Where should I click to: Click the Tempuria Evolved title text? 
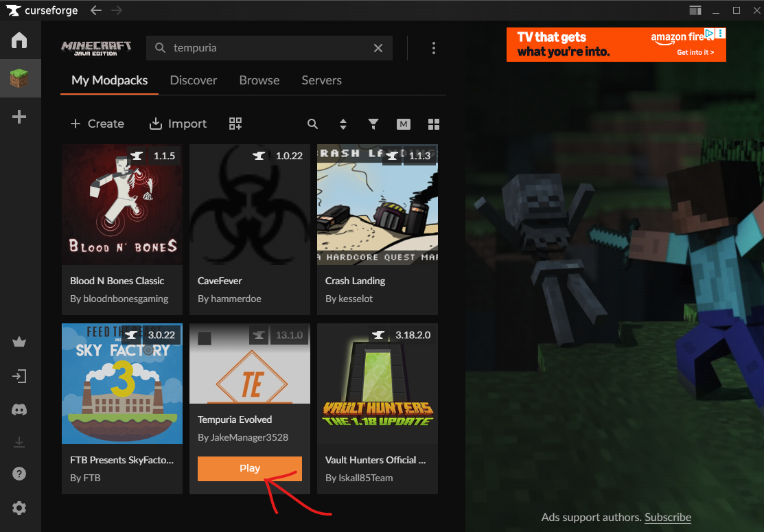(x=235, y=419)
